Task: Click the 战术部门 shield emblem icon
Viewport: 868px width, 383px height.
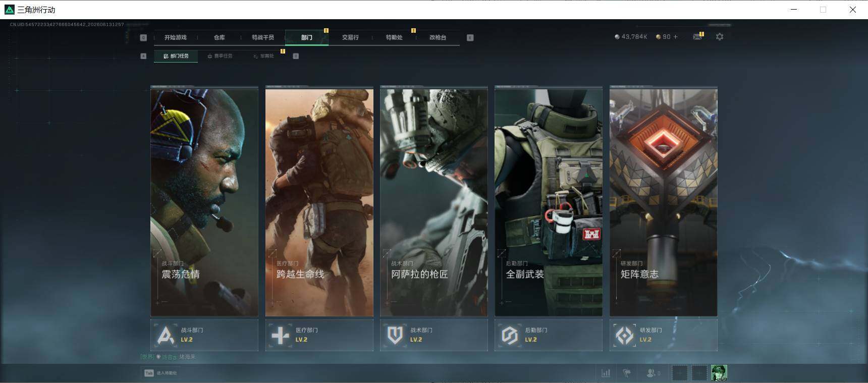Action: [x=395, y=335]
